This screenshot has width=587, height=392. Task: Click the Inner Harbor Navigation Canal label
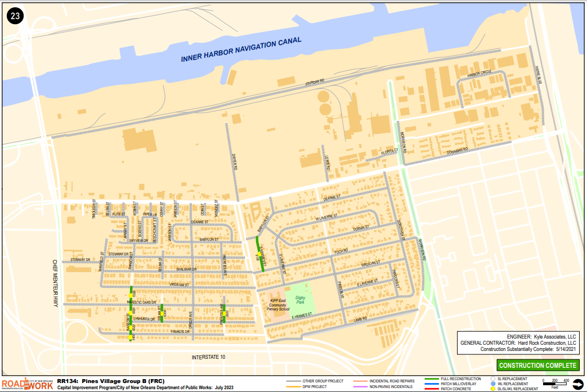pyautogui.click(x=241, y=49)
